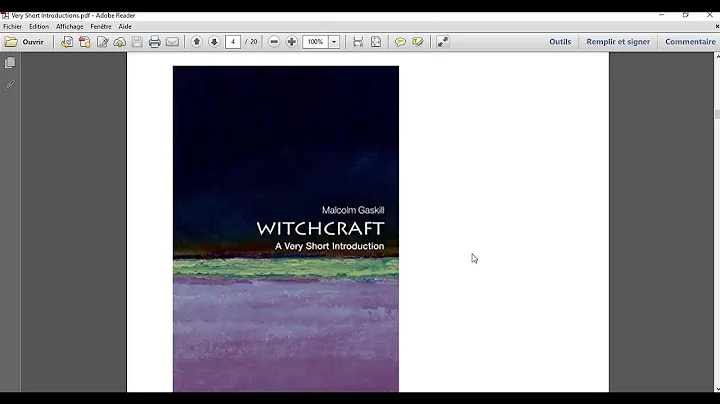
Task: Click the fit one full page icon
Action: coord(376,42)
